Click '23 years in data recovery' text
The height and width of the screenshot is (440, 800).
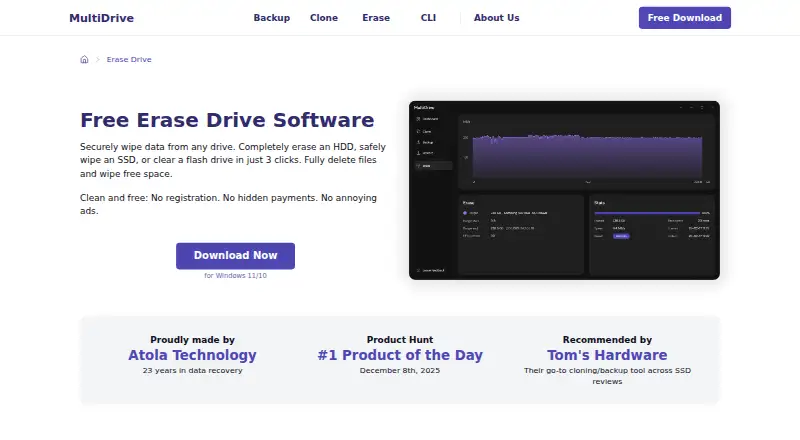(x=192, y=371)
